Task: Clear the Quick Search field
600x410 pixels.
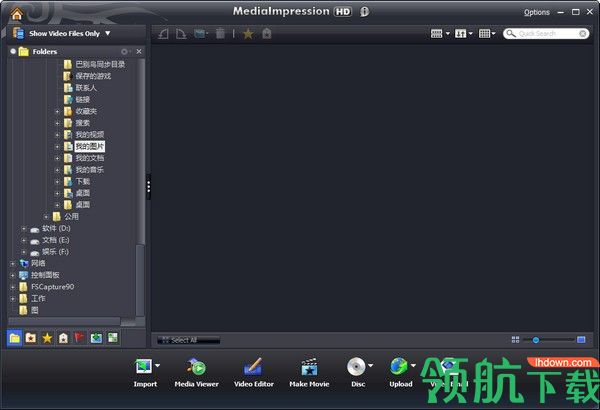Action: click(x=582, y=34)
